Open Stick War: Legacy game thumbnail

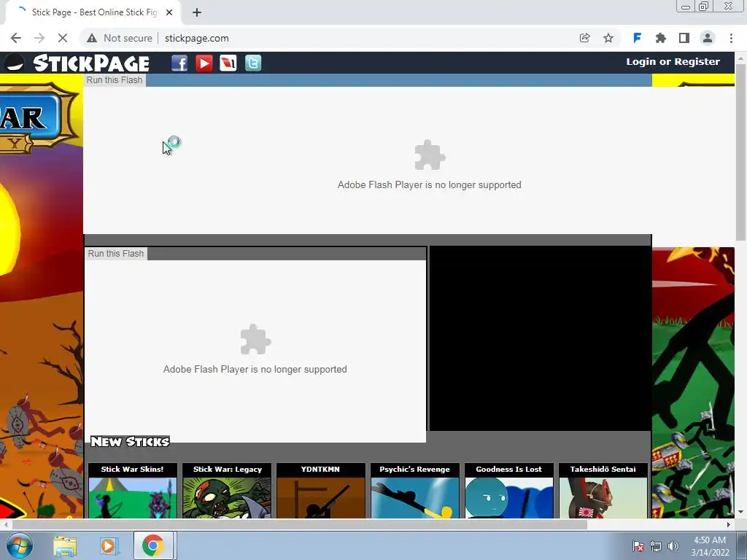[x=227, y=497]
